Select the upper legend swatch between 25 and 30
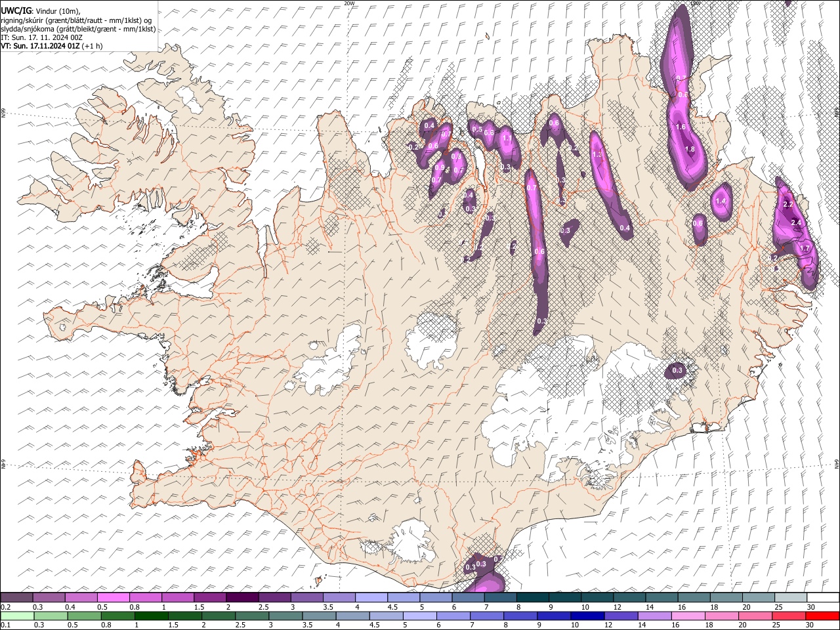The width and height of the screenshot is (840, 630). pyautogui.click(x=791, y=597)
